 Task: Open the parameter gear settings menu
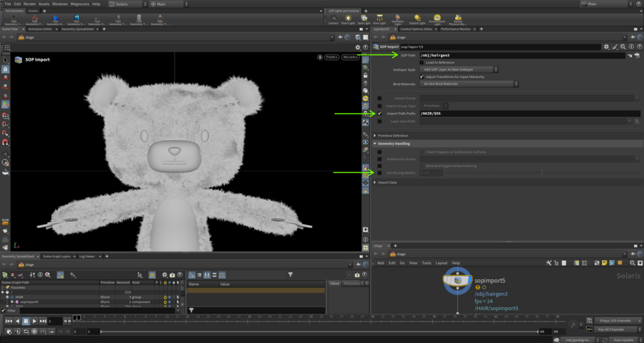[x=607, y=46]
